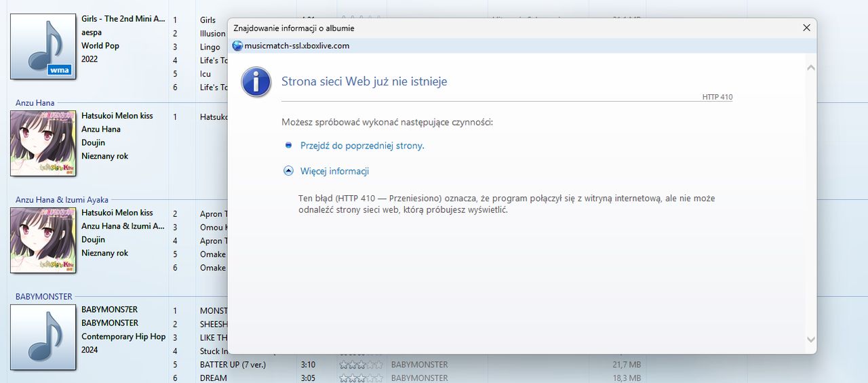Select the track BATTER UP (7 ver.)
Viewport: 868px width, 383px height.
click(233, 365)
